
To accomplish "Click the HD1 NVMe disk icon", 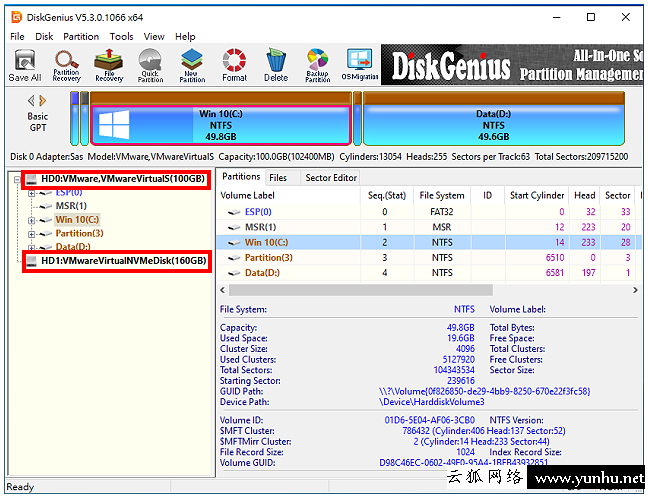I will (x=31, y=261).
